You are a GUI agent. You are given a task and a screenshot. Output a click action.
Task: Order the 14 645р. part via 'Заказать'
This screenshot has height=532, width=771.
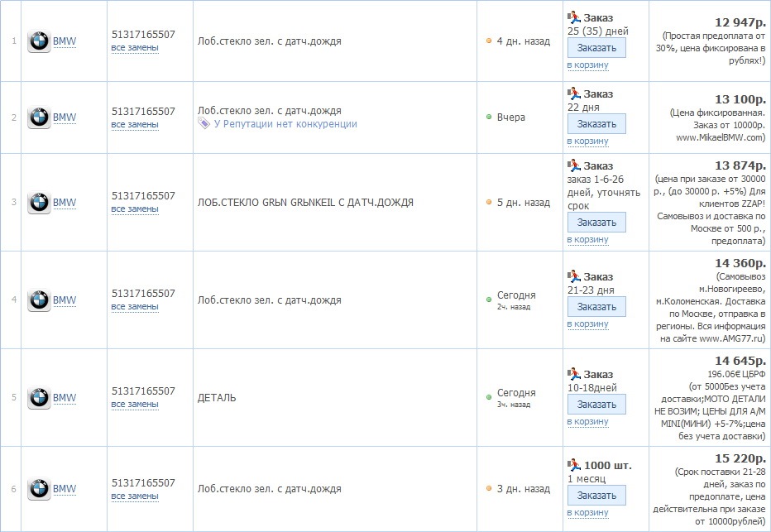pyautogui.click(x=596, y=405)
